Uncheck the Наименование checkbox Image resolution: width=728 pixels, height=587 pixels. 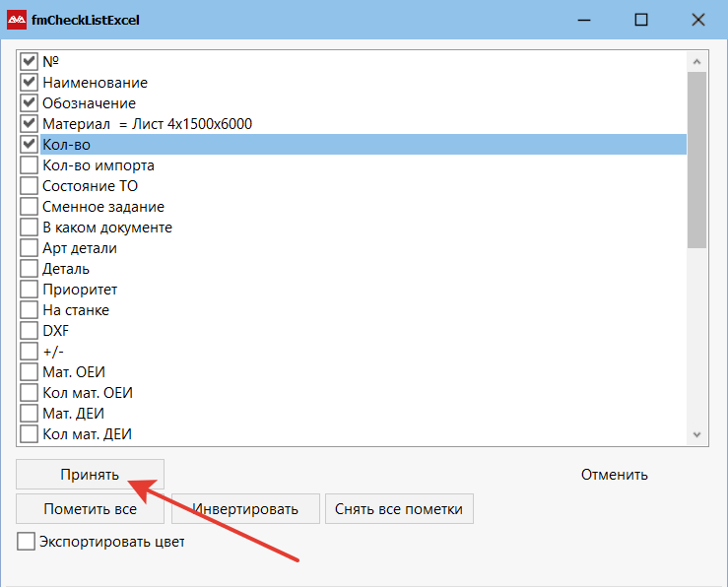29,83
